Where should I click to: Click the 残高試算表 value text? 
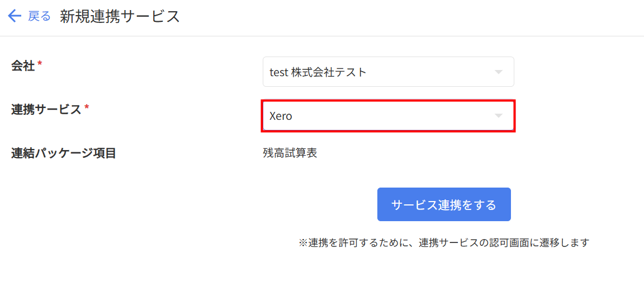290,153
